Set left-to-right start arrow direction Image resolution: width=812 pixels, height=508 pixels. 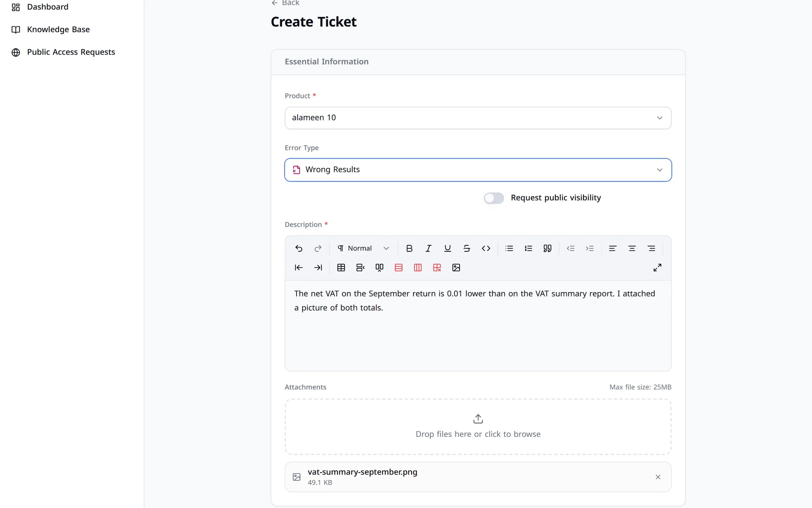point(298,267)
